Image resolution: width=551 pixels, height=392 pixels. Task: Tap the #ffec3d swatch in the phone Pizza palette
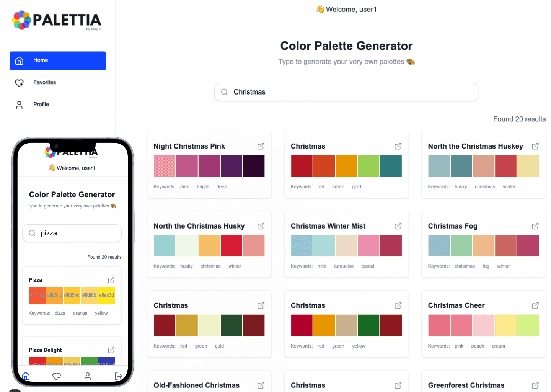pyautogui.click(x=106, y=295)
